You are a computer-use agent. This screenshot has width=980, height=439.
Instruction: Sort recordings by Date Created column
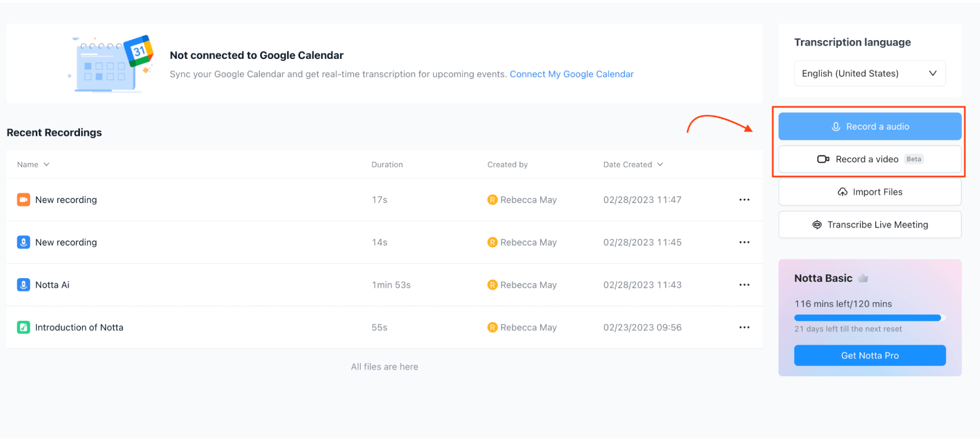[x=633, y=164]
